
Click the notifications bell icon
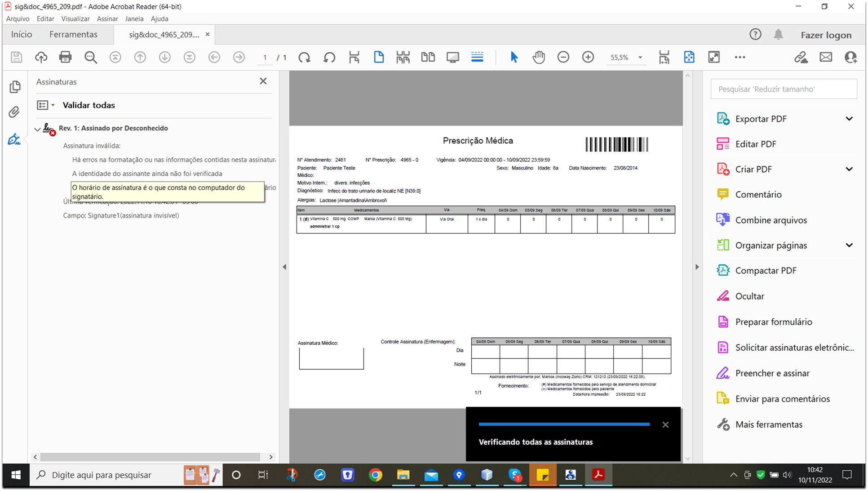coord(778,35)
